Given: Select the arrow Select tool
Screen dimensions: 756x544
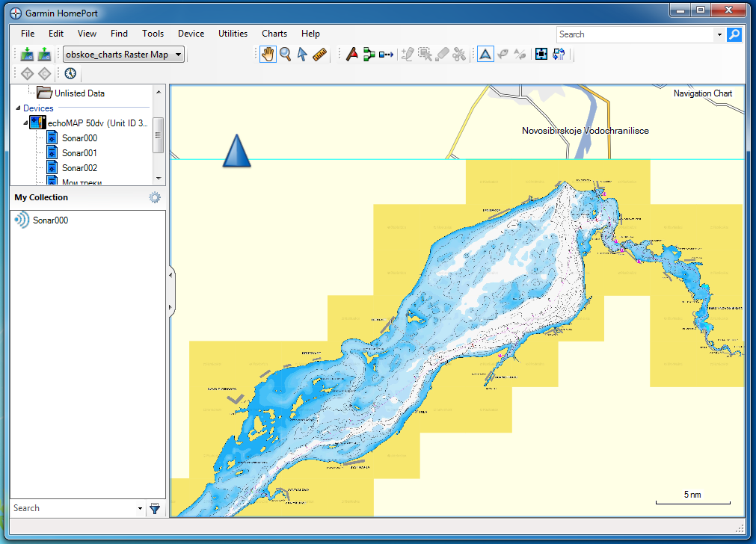Looking at the screenshot, I should coord(302,54).
